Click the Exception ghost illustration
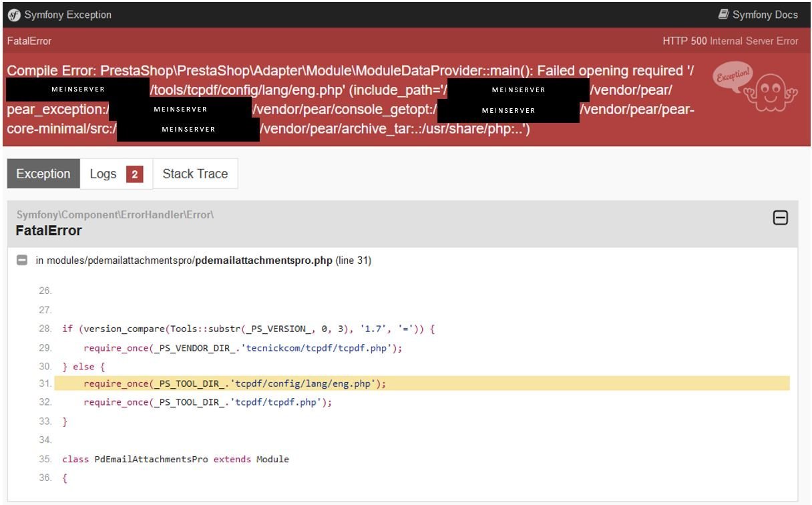812x505 pixels. pos(755,88)
